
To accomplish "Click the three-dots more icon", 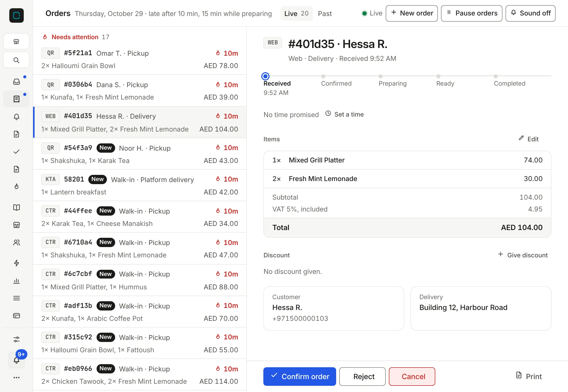I will (x=16, y=378).
